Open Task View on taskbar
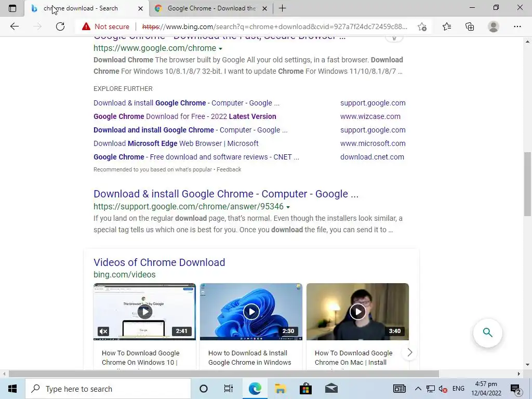Screen dimensions: 532x399 pos(229,389)
